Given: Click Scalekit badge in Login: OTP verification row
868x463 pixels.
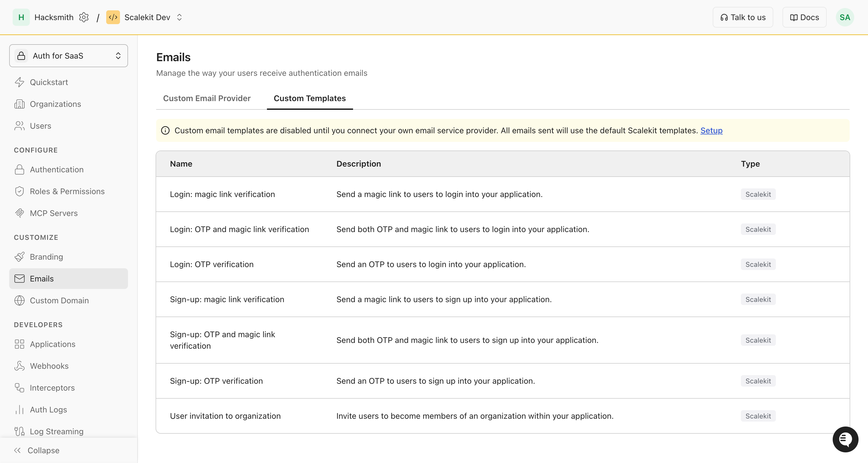Looking at the screenshot, I should coord(758,264).
